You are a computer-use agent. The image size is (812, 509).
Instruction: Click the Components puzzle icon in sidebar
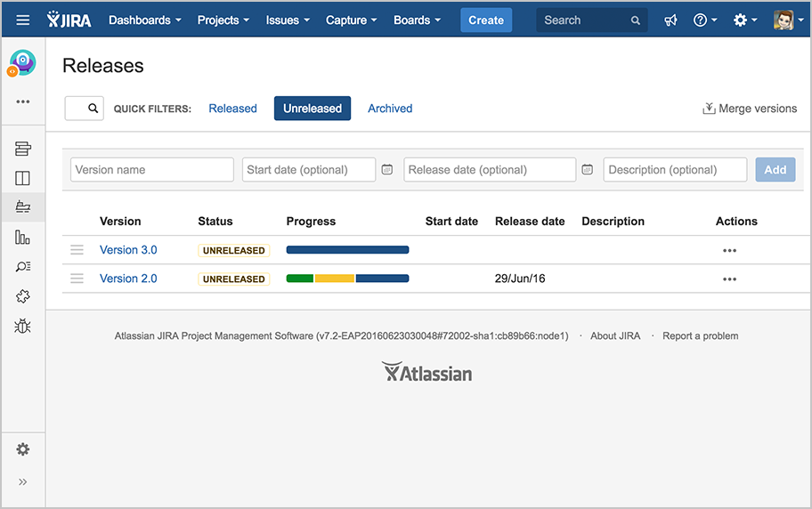[23, 296]
